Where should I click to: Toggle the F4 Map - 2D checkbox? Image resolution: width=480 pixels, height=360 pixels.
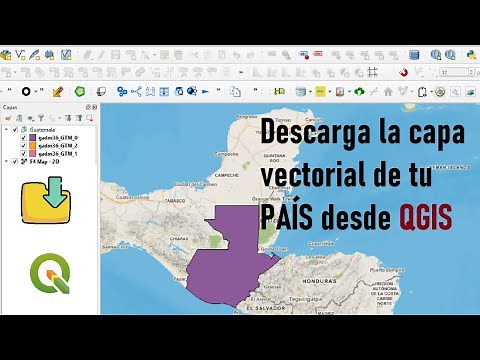point(15,162)
